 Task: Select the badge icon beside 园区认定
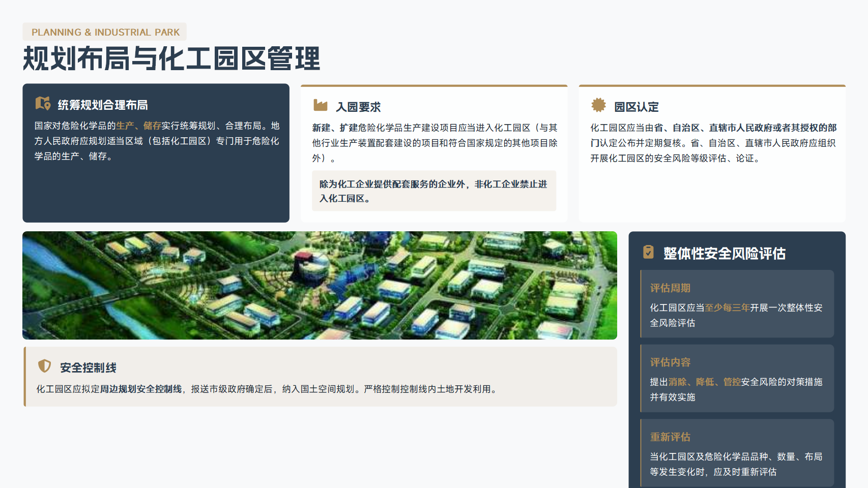pos(598,105)
